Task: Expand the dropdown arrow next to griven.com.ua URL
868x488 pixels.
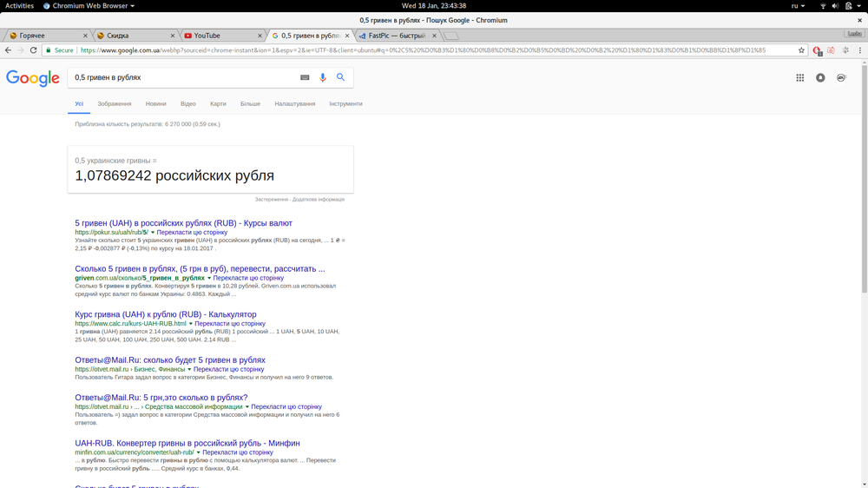Action: click(209, 278)
